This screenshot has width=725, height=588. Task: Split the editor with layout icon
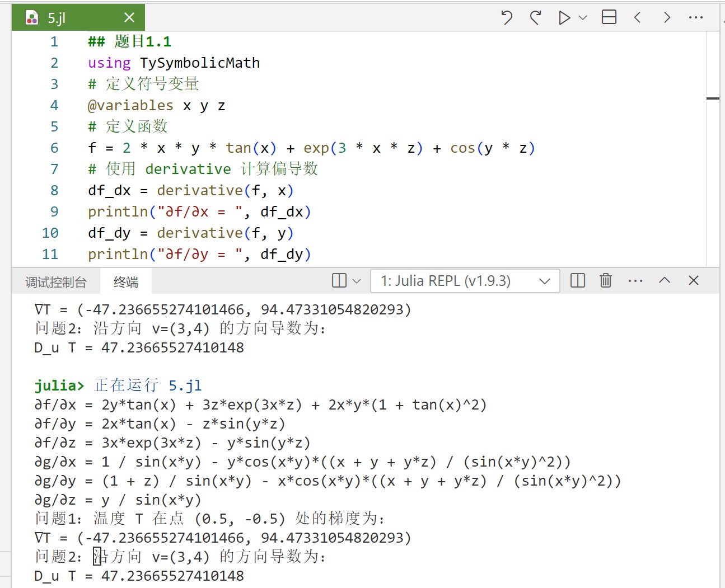609,17
